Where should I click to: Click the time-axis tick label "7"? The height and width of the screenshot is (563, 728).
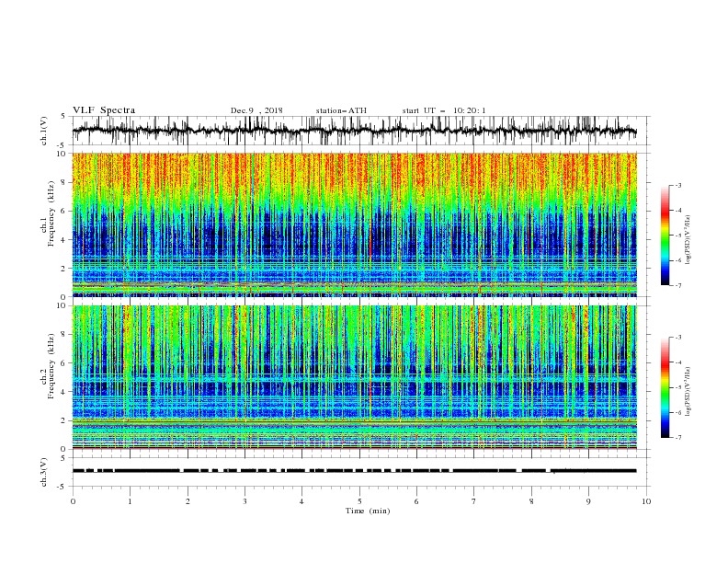point(474,501)
